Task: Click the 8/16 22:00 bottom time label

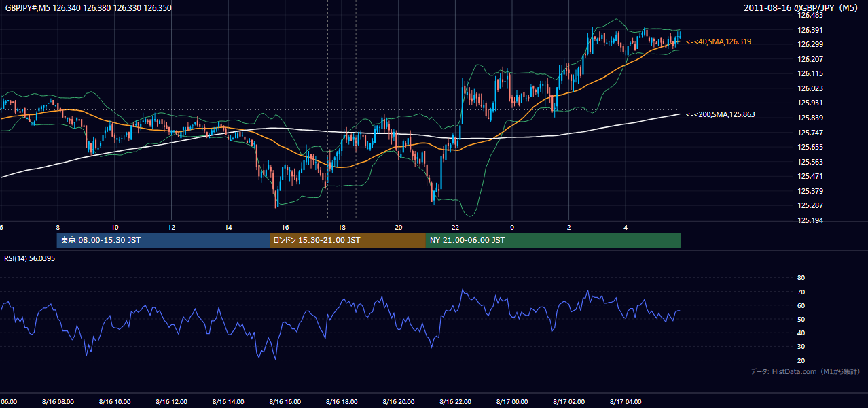Action: pos(456,402)
